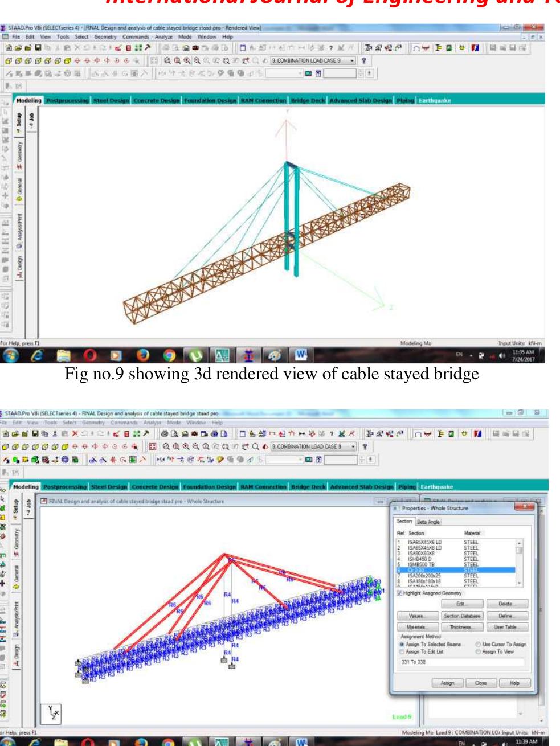Click question-mark help icon beside upper load combo

pyautogui.click(x=364, y=60)
